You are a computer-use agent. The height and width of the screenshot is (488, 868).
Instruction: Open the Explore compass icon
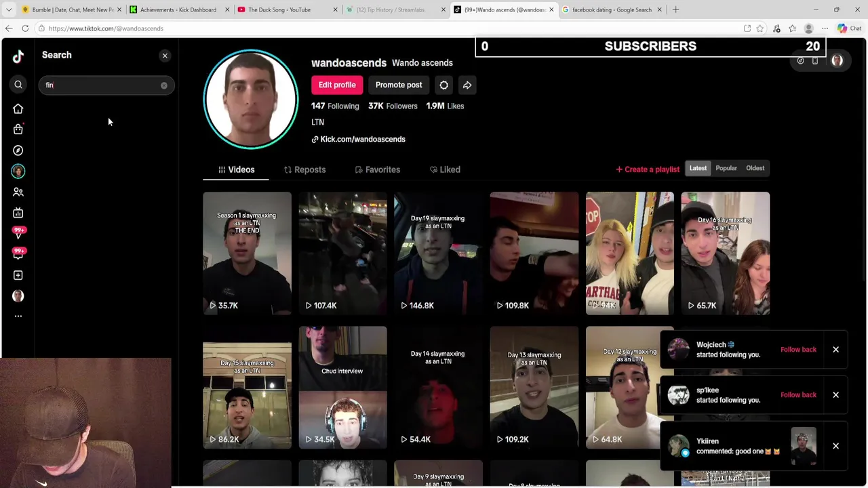(x=18, y=150)
